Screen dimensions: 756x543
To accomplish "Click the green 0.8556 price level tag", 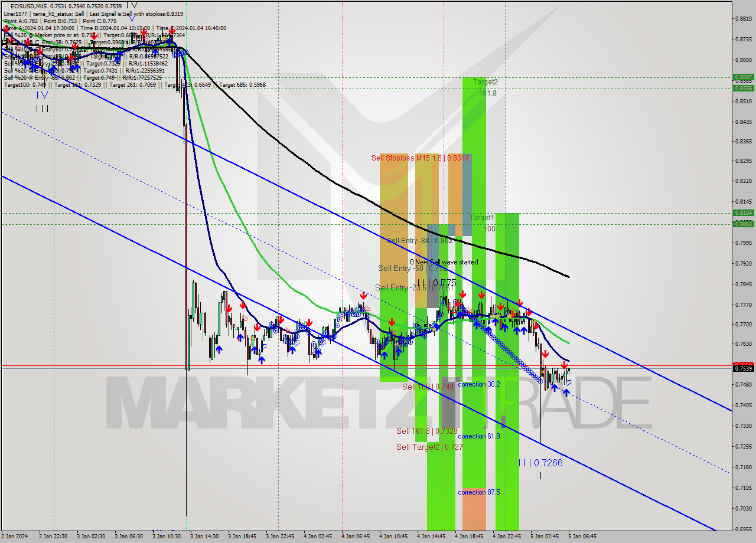I will click(743, 89).
